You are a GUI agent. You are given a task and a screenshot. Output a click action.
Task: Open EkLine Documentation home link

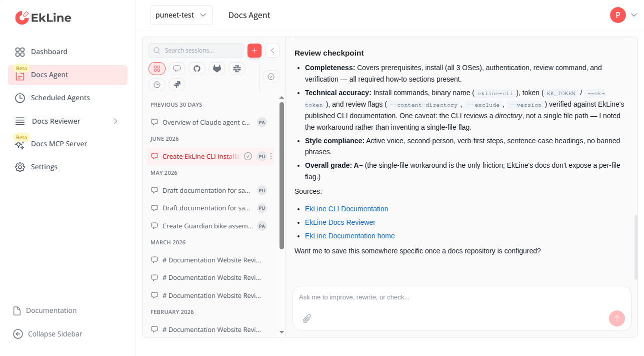[x=350, y=236]
